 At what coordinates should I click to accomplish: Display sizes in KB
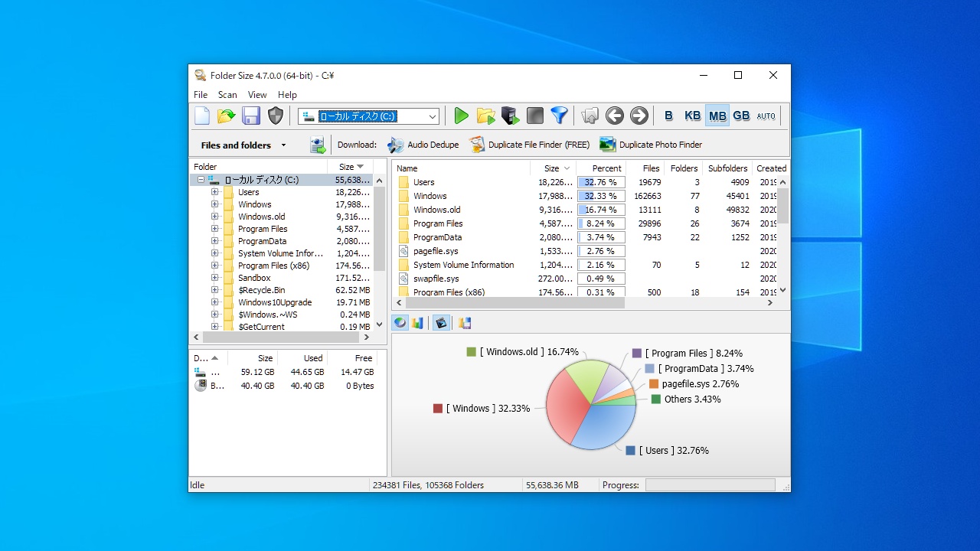pyautogui.click(x=693, y=116)
